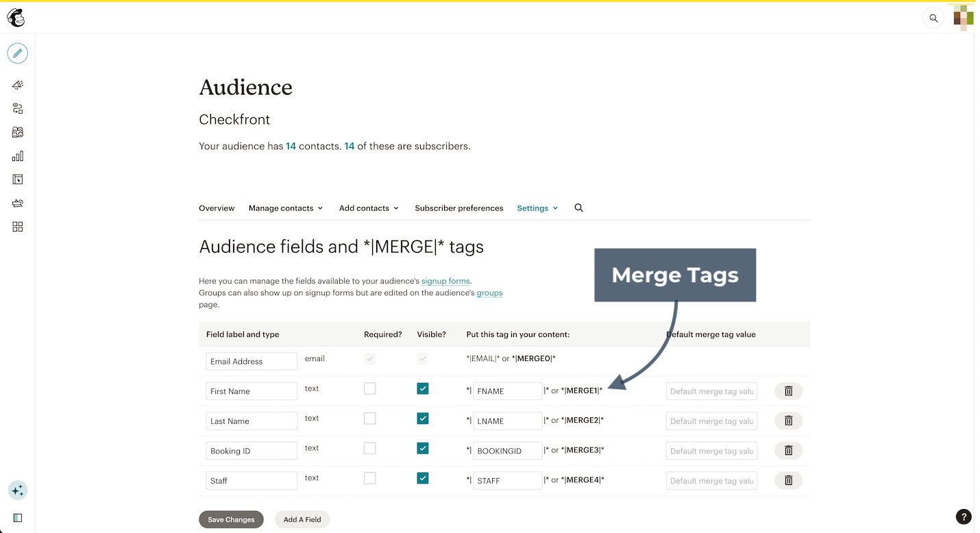Click the LNAME merge tag input
The width and height of the screenshot is (980, 533).
coord(508,421)
